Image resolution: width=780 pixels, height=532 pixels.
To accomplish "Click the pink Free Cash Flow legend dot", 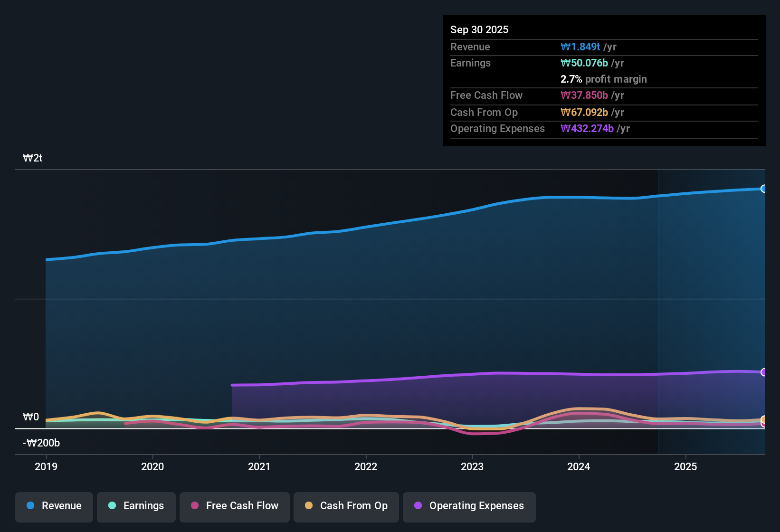I will coord(194,506).
